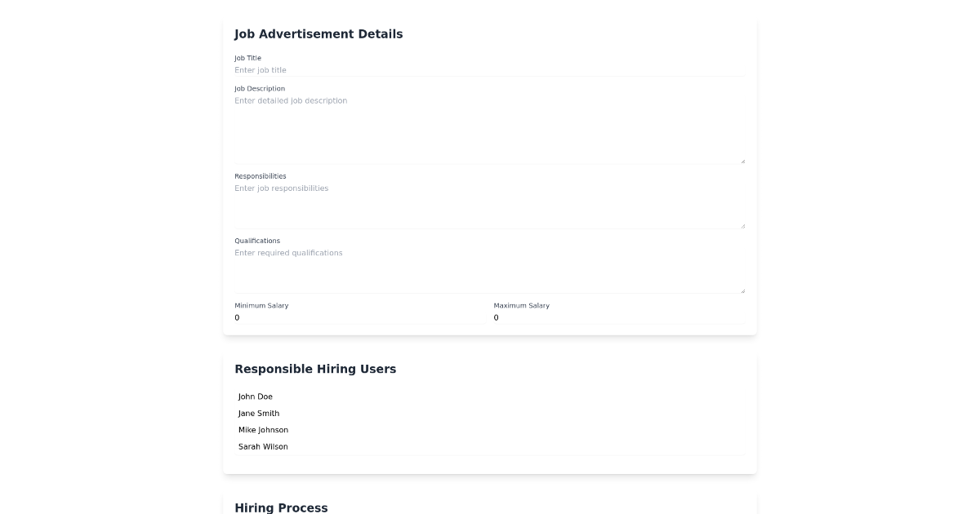Click the zero value in Minimum Salary
Screen dimensions: 980x514
tap(237, 317)
